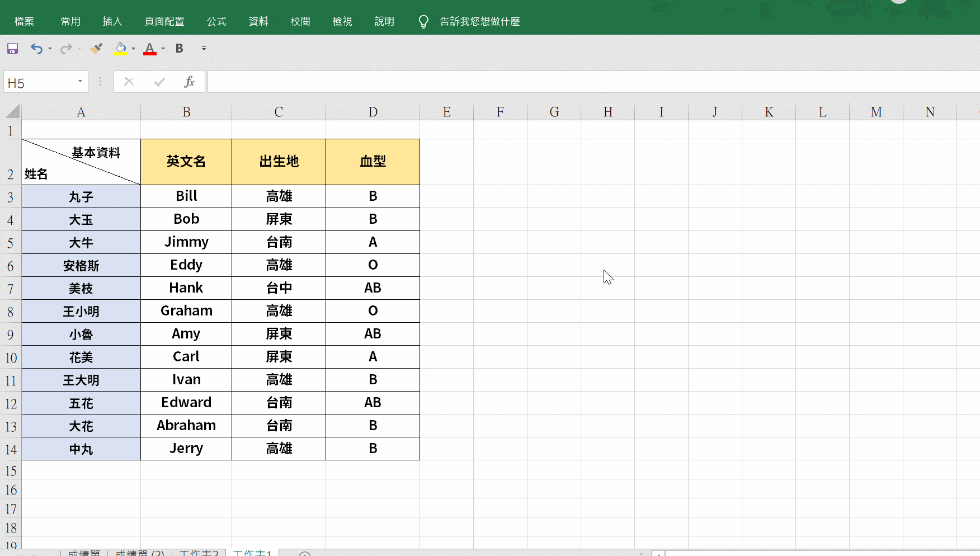Select cell B3 containing Bill
This screenshot has height=556, width=980.
pos(186,196)
